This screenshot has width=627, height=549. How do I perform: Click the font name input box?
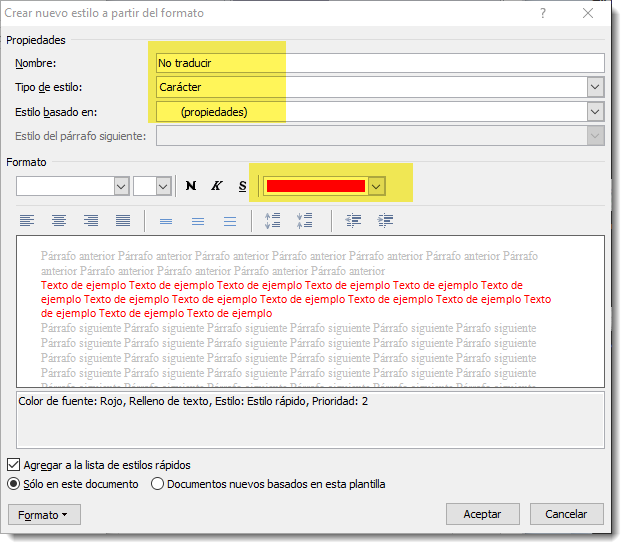(x=66, y=186)
